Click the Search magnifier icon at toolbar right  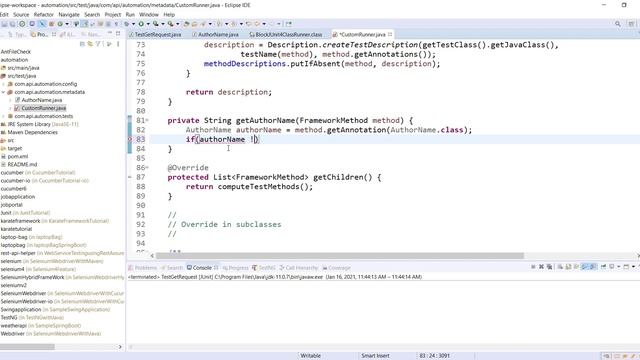[x=618, y=24]
